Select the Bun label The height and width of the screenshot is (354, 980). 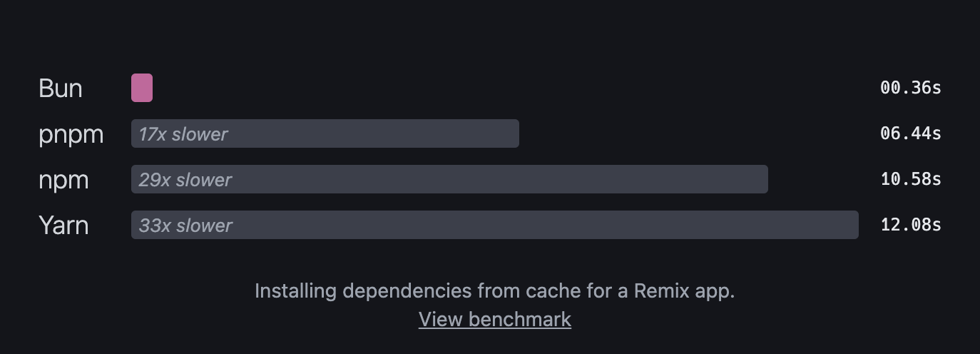61,88
